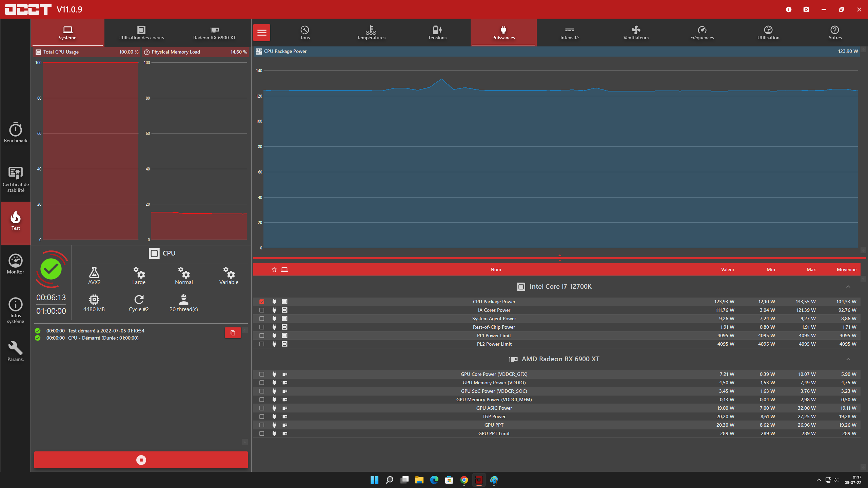Open the Monitor section
This screenshot has height=488, width=868.
point(16,264)
